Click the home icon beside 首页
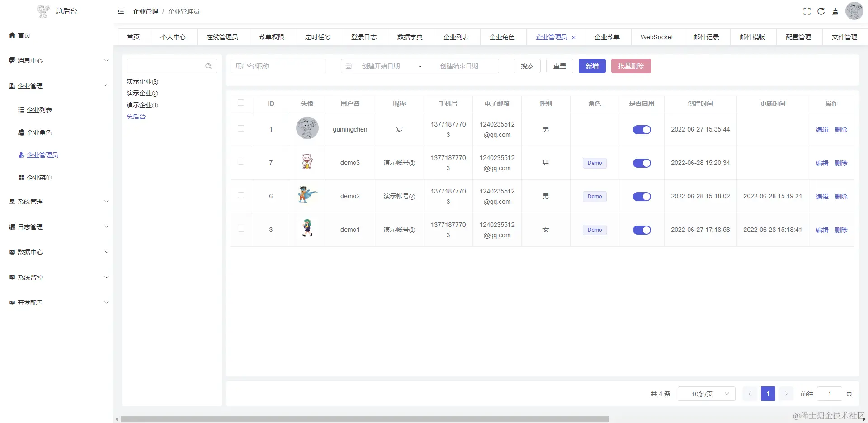The width and height of the screenshot is (868, 423). click(x=12, y=35)
